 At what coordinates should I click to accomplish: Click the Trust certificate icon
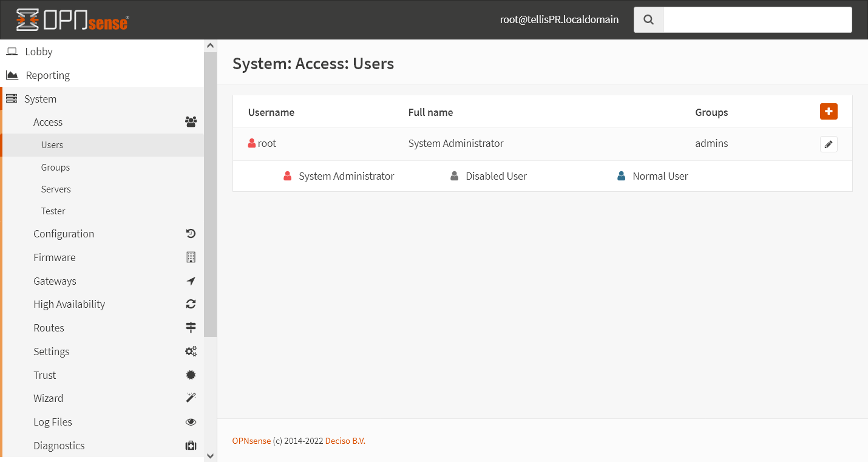pos(191,375)
